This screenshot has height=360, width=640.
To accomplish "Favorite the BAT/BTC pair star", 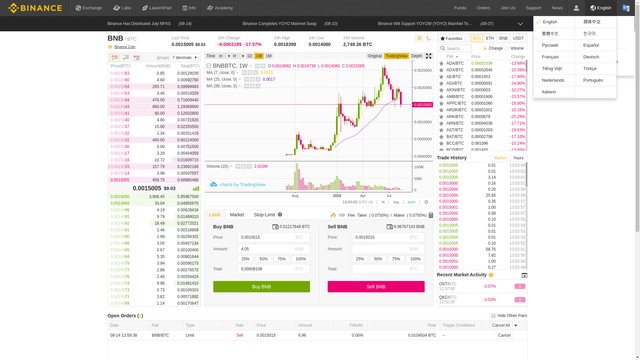I will [441, 136].
